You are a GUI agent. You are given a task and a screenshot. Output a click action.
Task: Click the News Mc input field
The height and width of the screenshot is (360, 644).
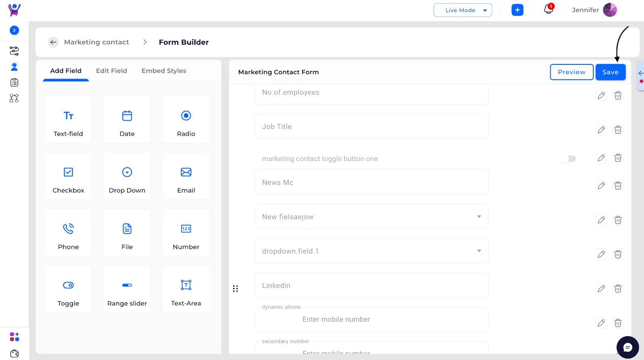[x=372, y=182]
